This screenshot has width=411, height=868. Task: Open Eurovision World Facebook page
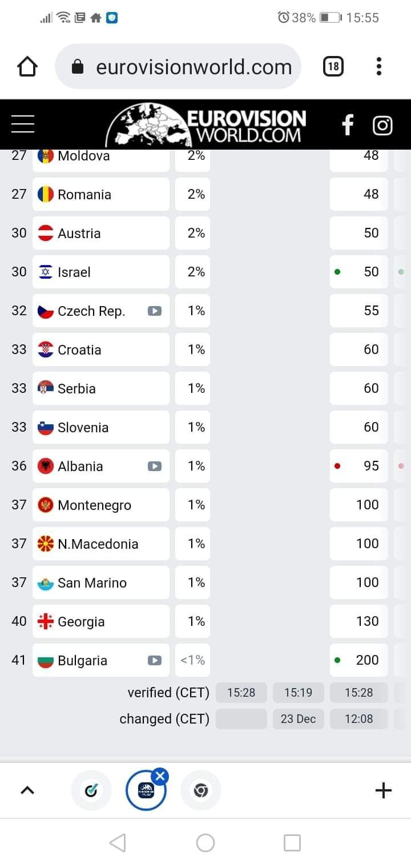348,124
